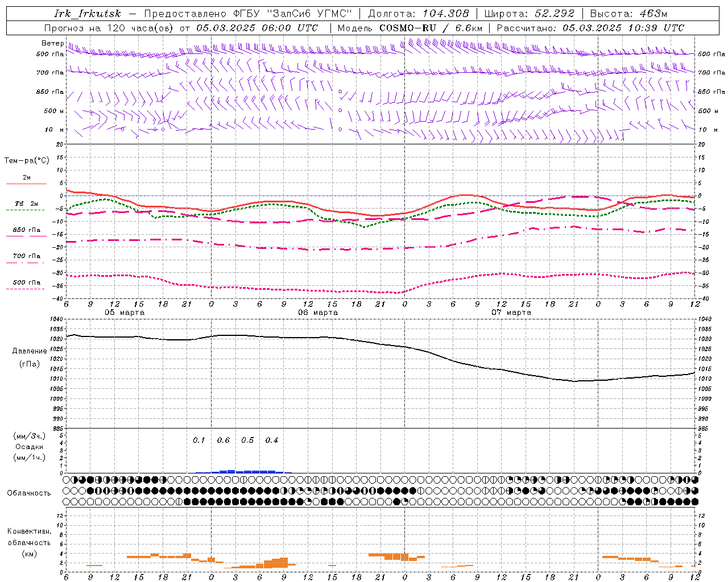This screenshot has height=582, width=728.
Task: Click the 0.4 precipitation amount value
Action: pyautogui.click(x=272, y=440)
